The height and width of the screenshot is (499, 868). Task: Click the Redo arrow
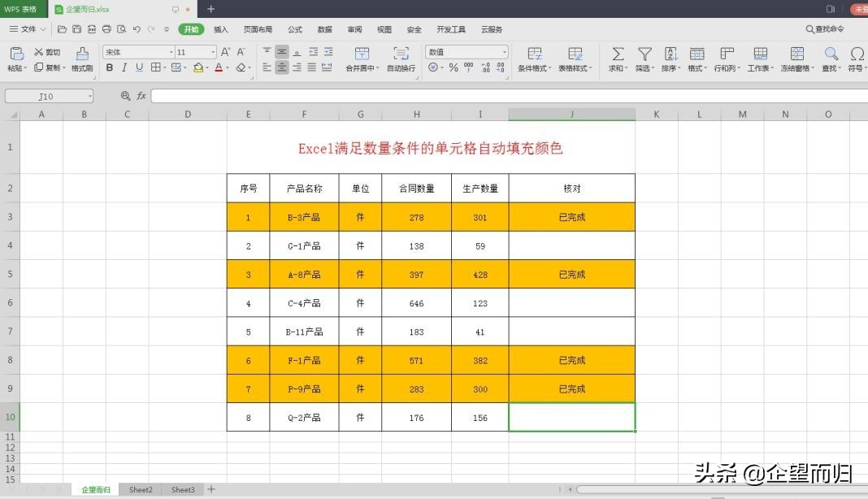151,29
